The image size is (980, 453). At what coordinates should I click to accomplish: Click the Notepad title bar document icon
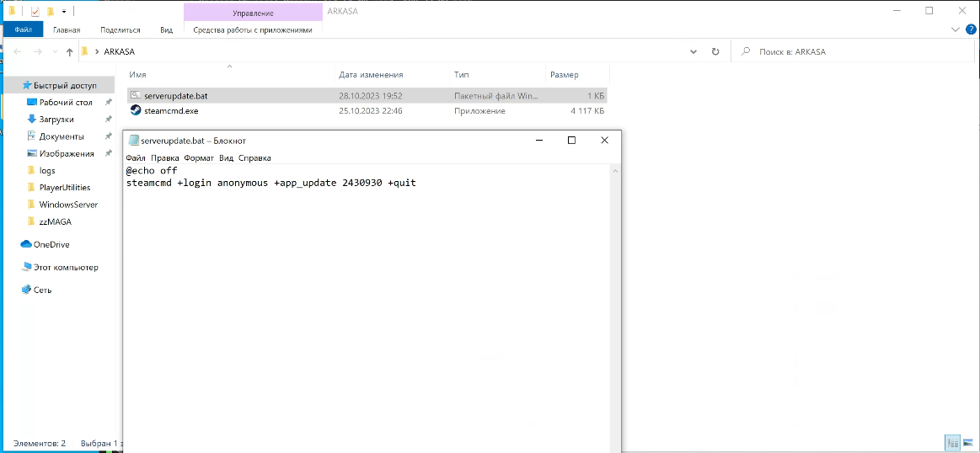[x=133, y=141]
